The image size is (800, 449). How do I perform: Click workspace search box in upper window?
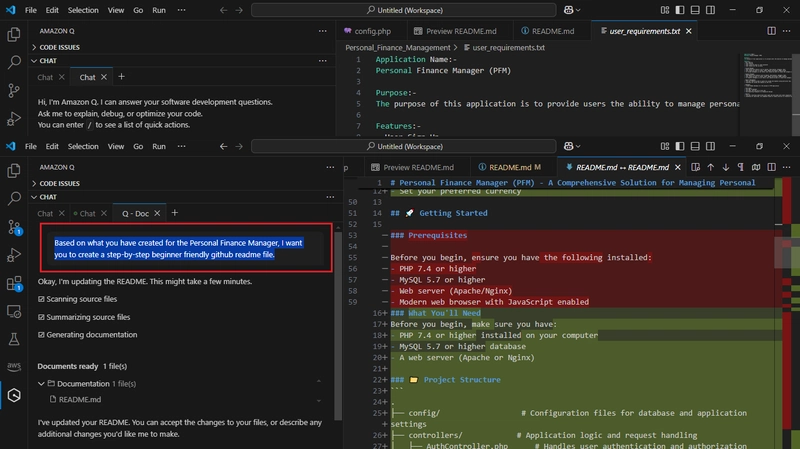click(x=404, y=10)
